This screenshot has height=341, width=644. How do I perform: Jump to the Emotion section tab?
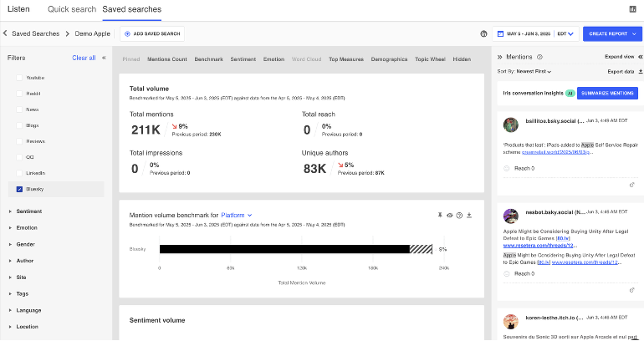click(274, 59)
